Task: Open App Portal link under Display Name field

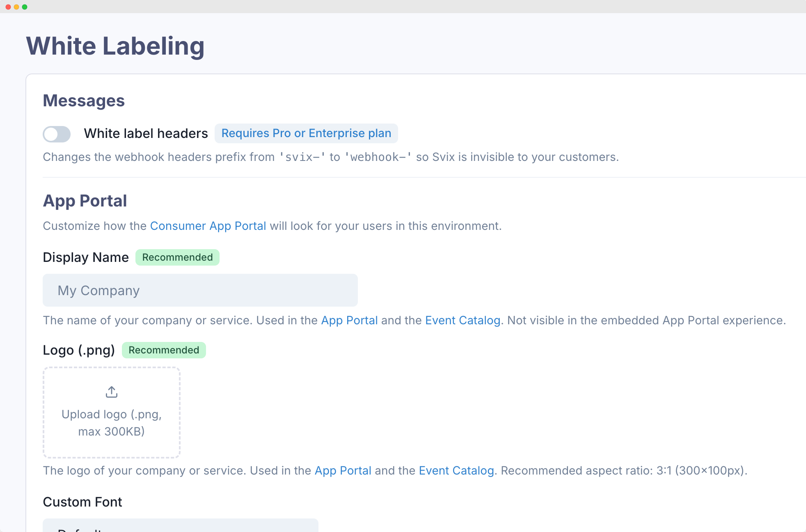Action: [x=349, y=320]
